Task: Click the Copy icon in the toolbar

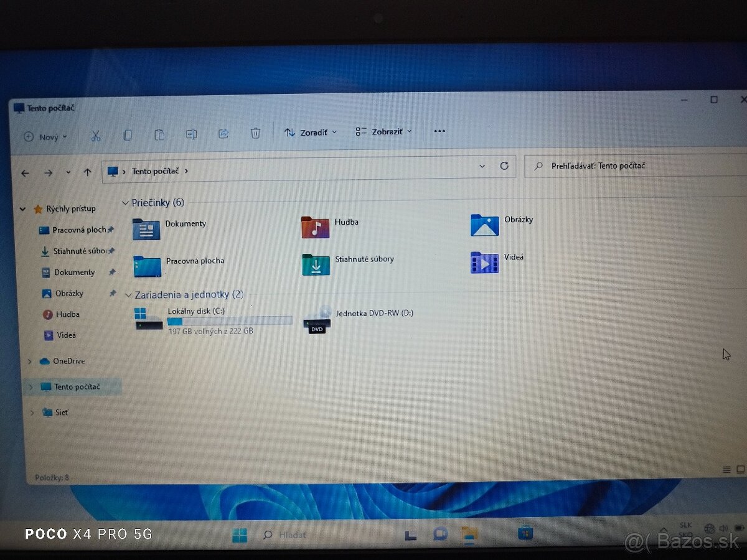Action: 128,134
